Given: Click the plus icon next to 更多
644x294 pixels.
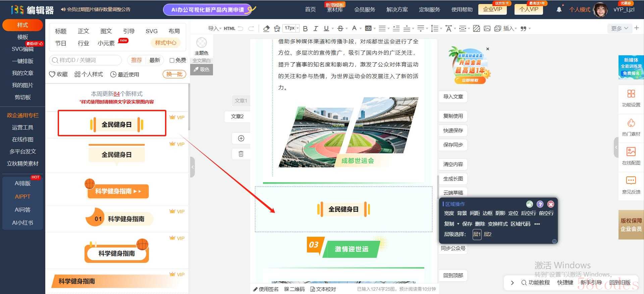Looking at the screenshot, I should 636,28.
